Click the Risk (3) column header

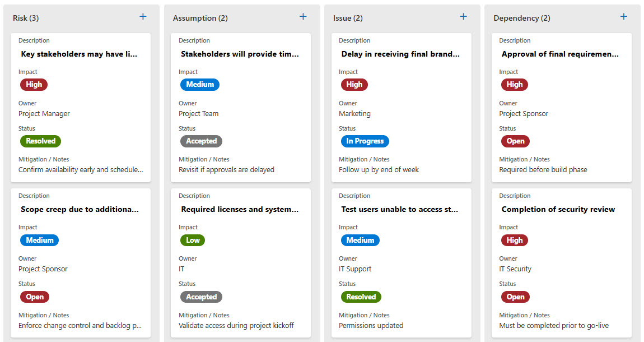pos(26,18)
